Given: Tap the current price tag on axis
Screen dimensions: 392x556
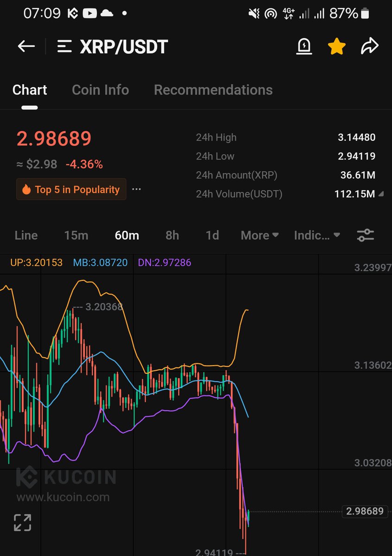Looking at the screenshot, I should (365, 512).
